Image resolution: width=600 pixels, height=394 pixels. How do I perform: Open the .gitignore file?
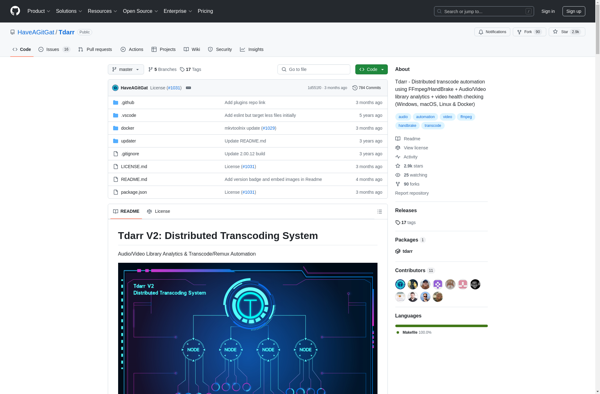pyautogui.click(x=130, y=154)
